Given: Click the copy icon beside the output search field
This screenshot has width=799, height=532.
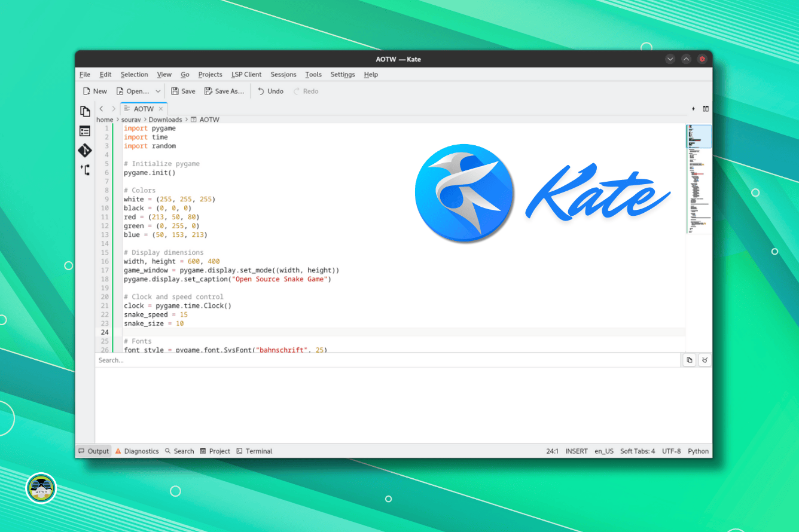Looking at the screenshot, I should point(689,360).
